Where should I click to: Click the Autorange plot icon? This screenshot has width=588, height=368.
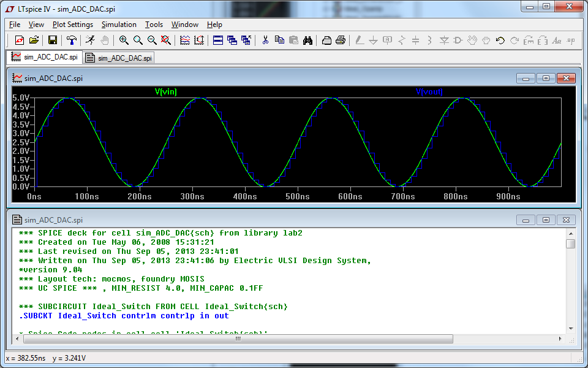coord(199,40)
